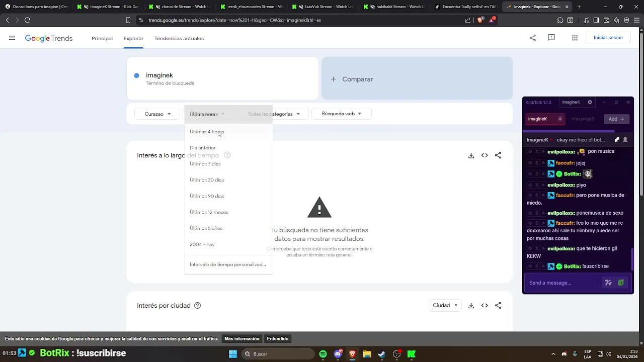Open Windows Start menu

(233, 354)
